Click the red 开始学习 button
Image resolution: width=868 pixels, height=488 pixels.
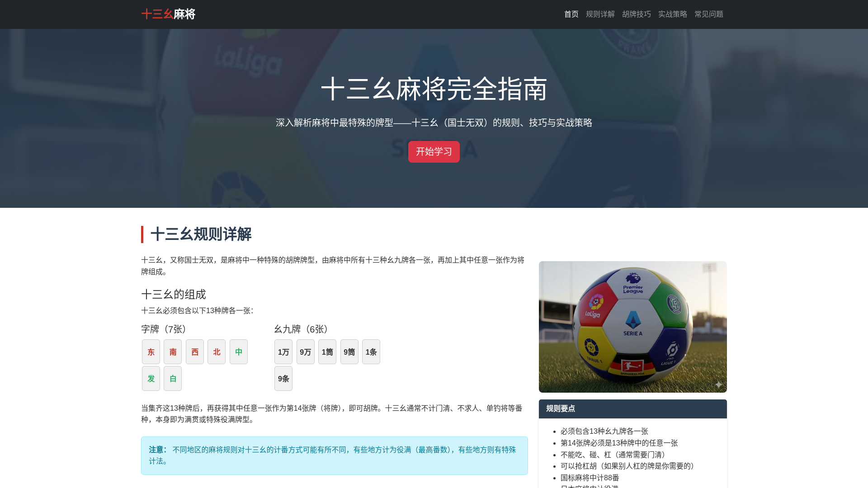[434, 152]
